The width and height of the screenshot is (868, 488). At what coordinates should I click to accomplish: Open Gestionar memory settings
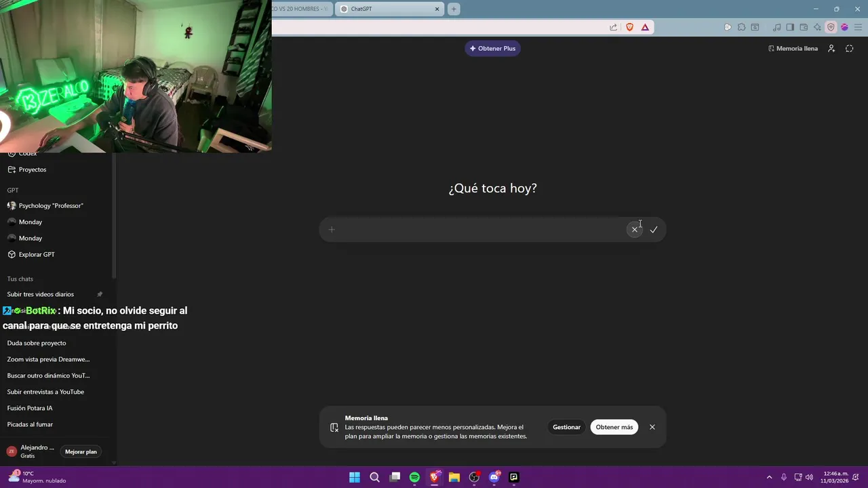(x=566, y=427)
